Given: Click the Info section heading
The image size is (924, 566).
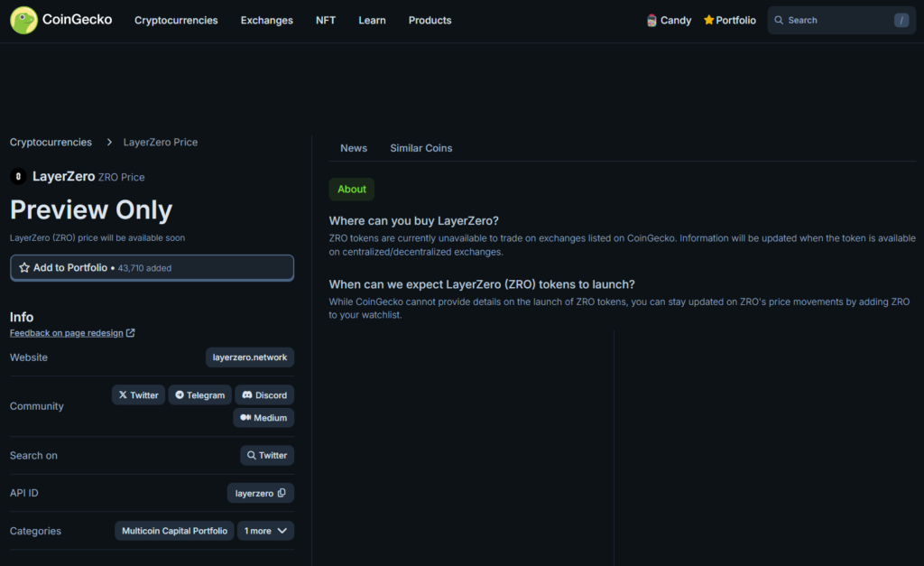Looking at the screenshot, I should click(22, 317).
